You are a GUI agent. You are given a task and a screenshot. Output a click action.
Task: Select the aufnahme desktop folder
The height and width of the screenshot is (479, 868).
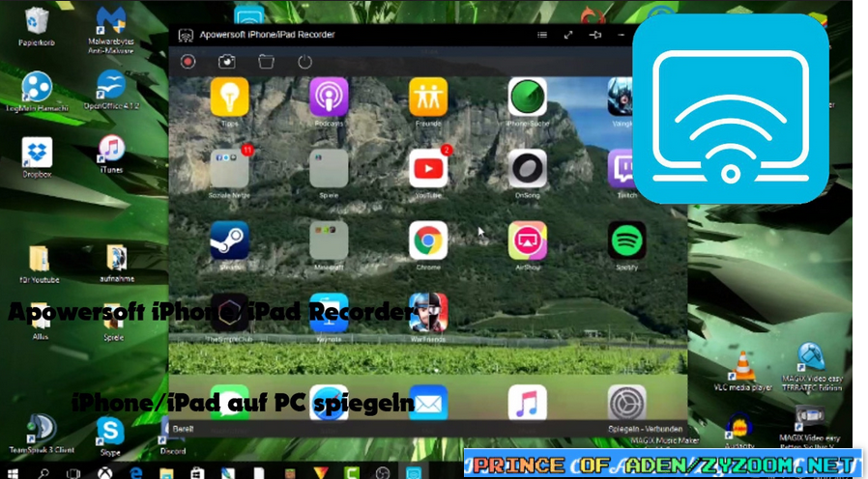(x=117, y=263)
